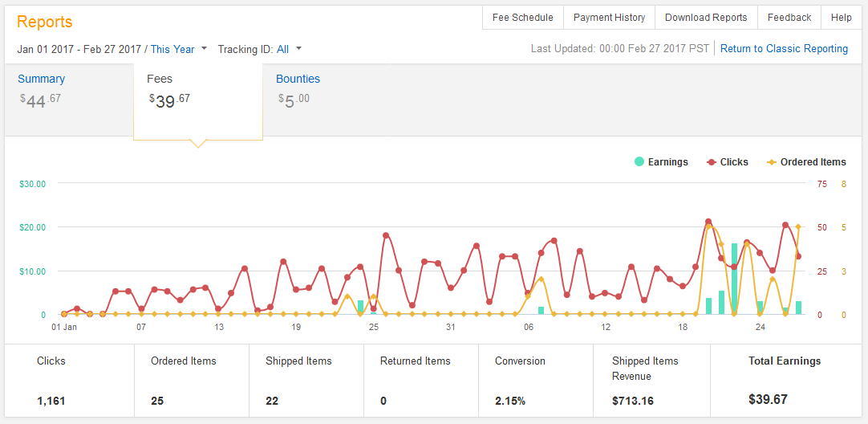Click the $39.67 Total Earnings value

click(768, 400)
